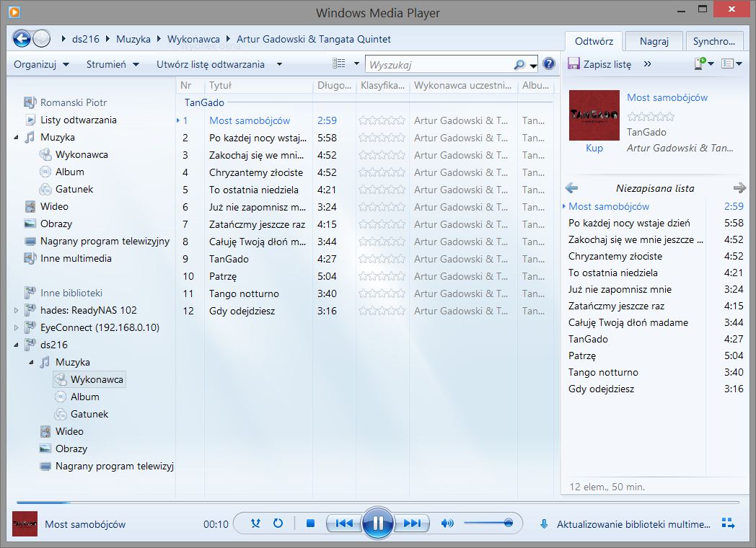
Task: Adjust the volume slider
Action: pyautogui.click(x=488, y=523)
